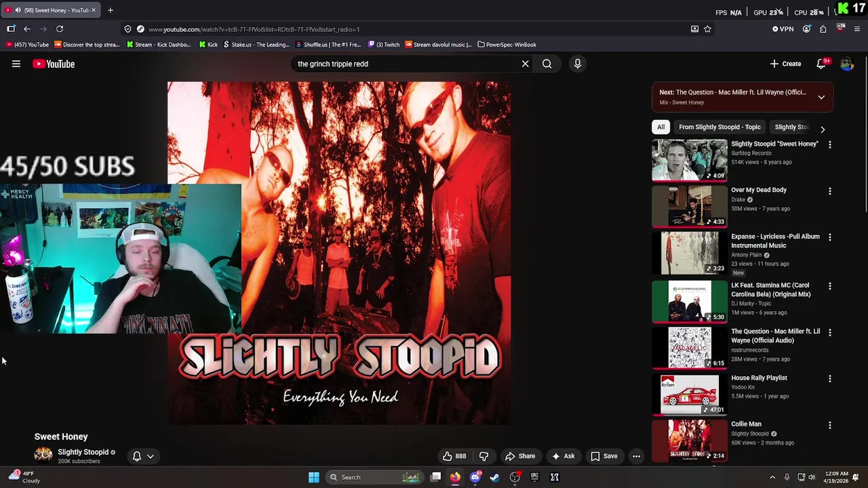Open (3) Twitch bookmark
868x488 pixels.
[384, 45]
